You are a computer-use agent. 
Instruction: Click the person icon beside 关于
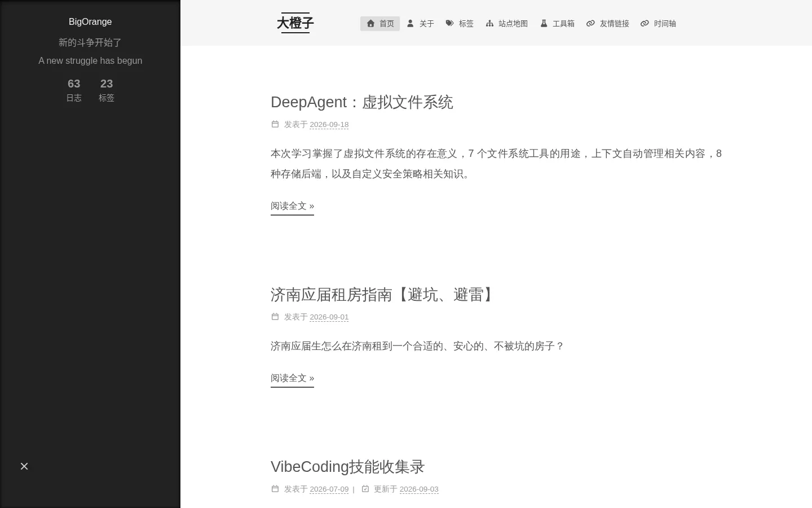(x=411, y=23)
